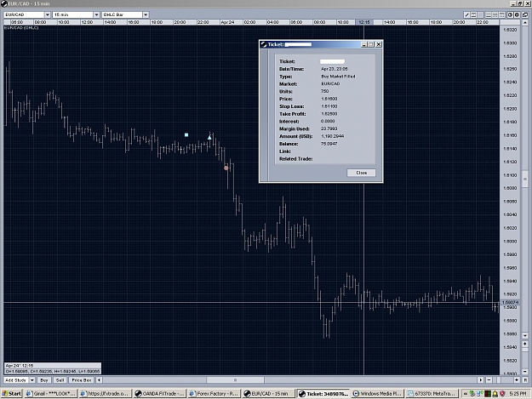532x399 pixels.
Task: Click the cyan triangle buy marker on chart
Action: (209, 137)
